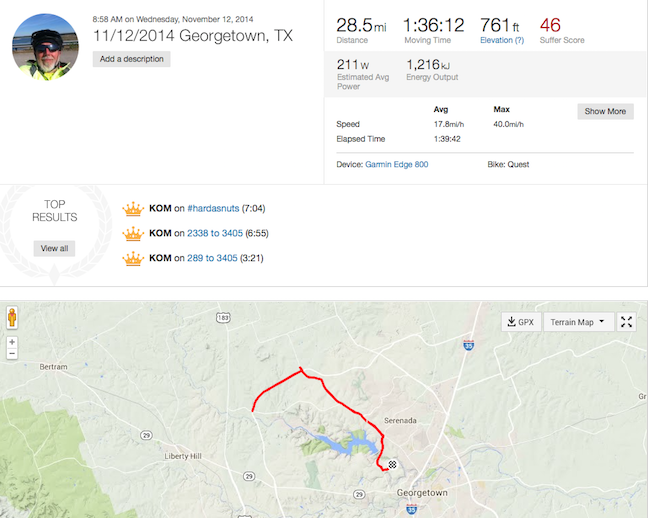Image resolution: width=648 pixels, height=518 pixels.
Task: Click the crown icon beside #hardasnuts
Action: point(133,209)
